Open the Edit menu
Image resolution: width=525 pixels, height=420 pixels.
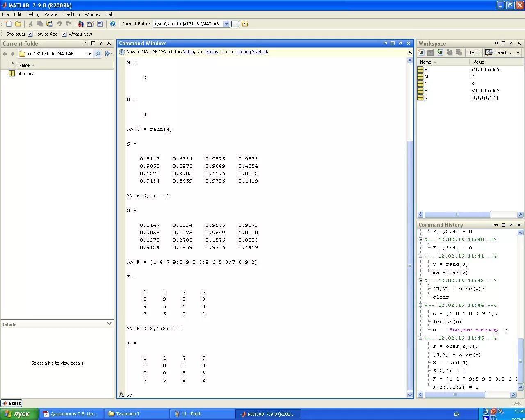pos(18,14)
